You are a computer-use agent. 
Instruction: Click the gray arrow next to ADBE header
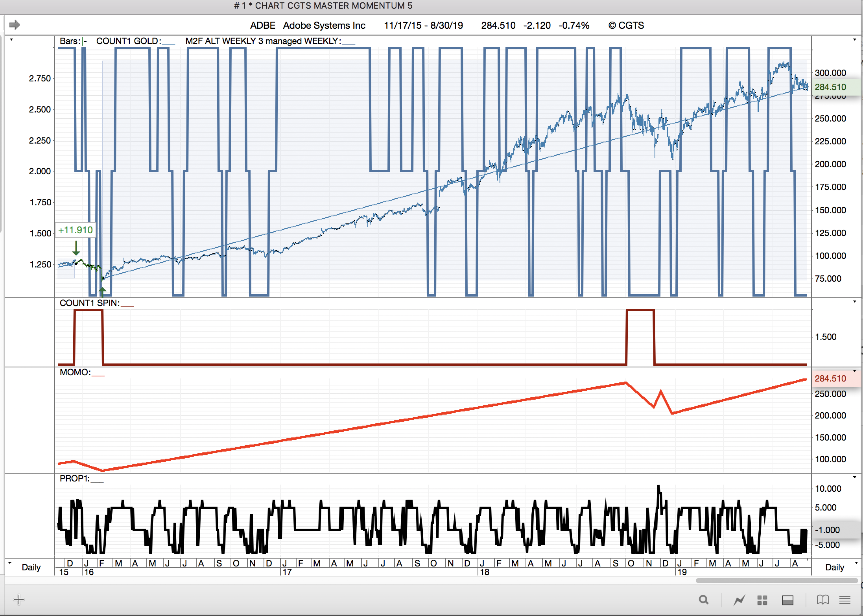click(15, 25)
